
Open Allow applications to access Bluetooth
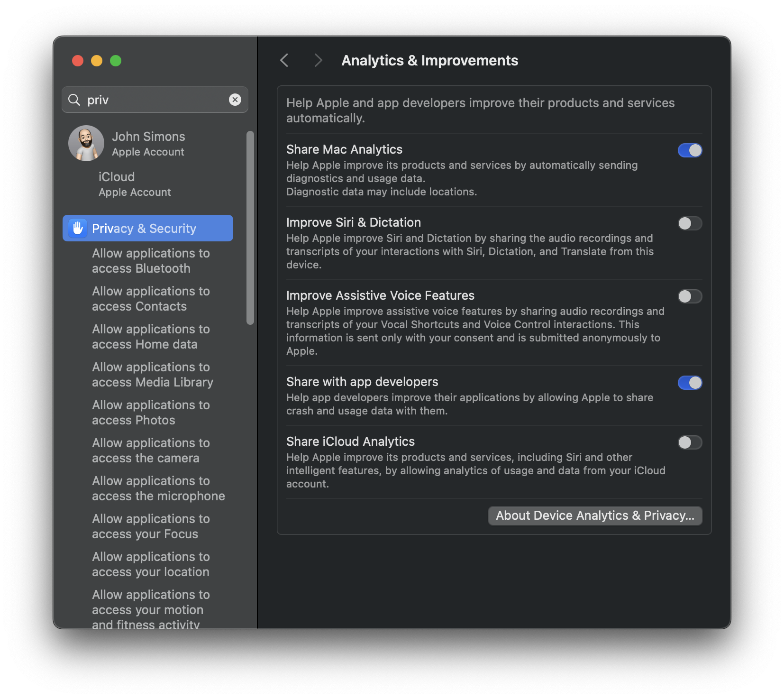point(151,261)
